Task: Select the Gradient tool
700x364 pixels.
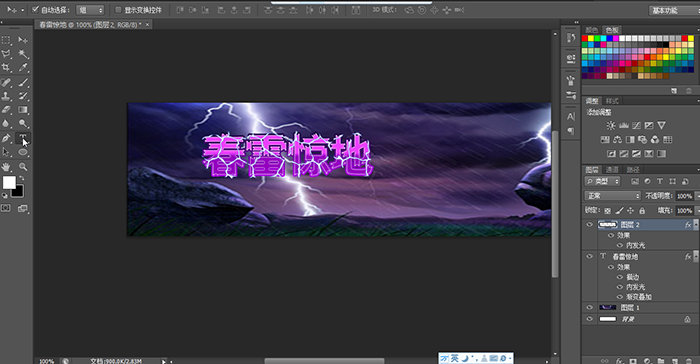Action: click(x=23, y=110)
